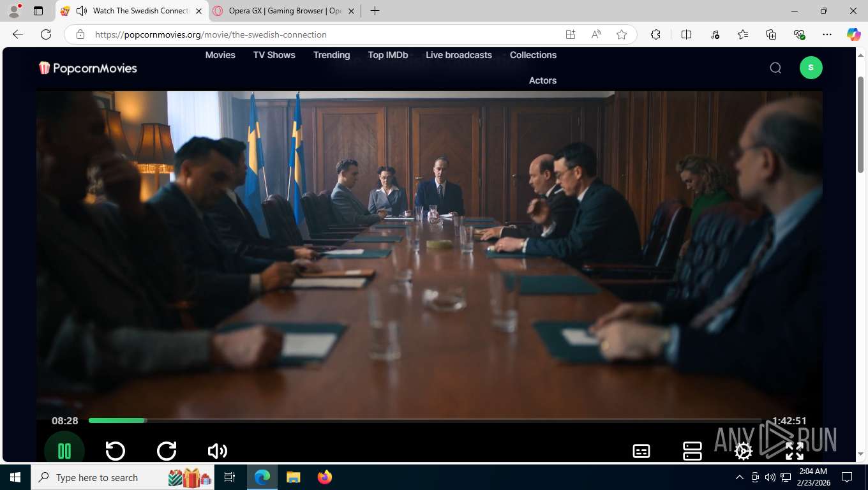The width and height of the screenshot is (868, 490).
Task: Open the Windows Start menu
Action: (15, 477)
